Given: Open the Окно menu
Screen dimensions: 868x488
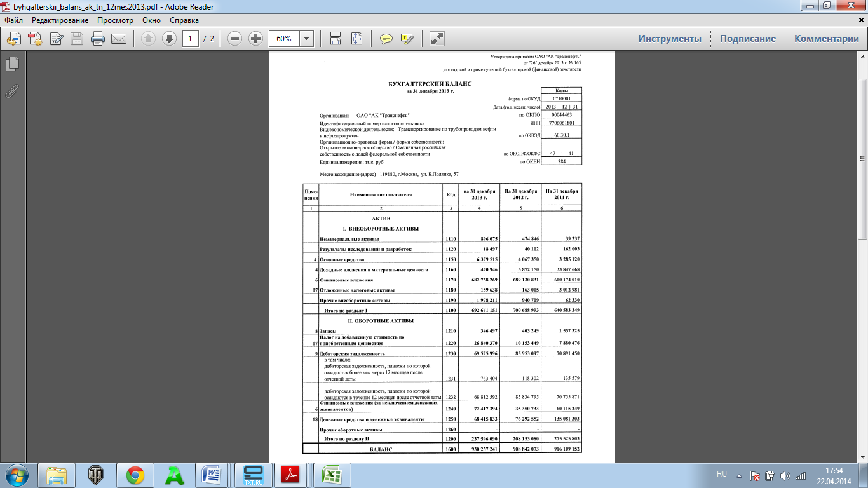Looking at the screenshot, I should (x=152, y=20).
